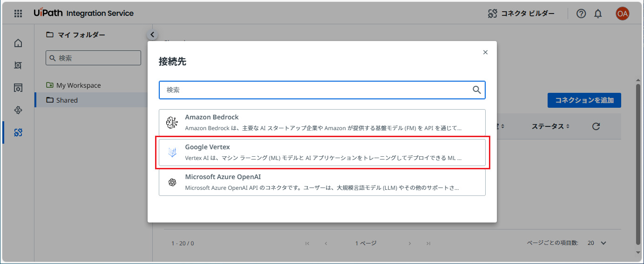The height and width of the screenshot is (264, 644).
Task: Click the third sidebar icon with the calendar grid
Action: tap(18, 88)
